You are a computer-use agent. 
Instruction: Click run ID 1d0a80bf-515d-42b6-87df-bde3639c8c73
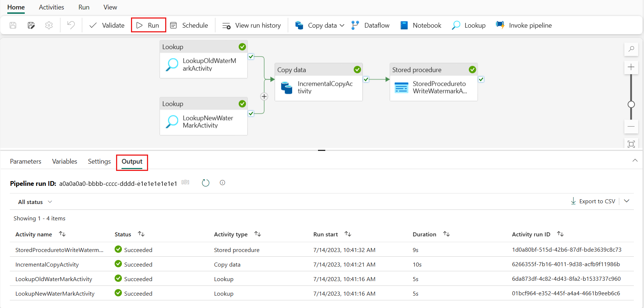[567, 249]
